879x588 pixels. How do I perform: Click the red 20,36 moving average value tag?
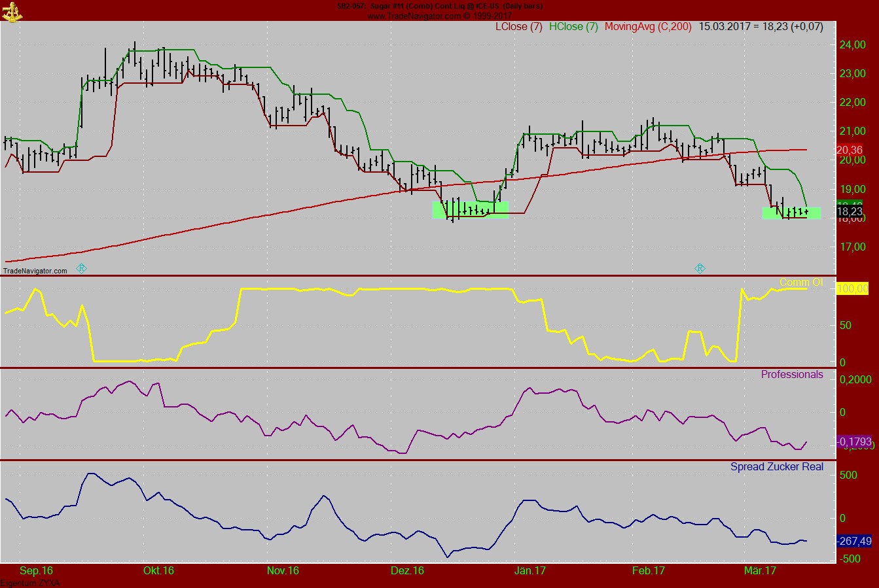(x=850, y=150)
